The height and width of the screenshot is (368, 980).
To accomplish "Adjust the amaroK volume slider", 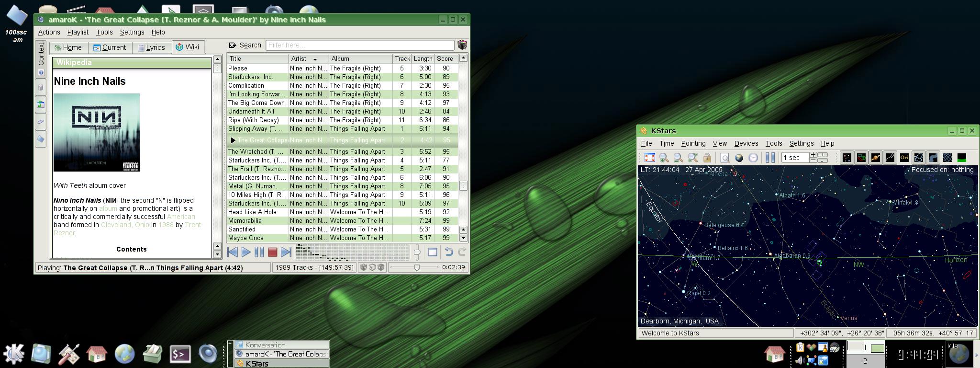I will (x=417, y=252).
